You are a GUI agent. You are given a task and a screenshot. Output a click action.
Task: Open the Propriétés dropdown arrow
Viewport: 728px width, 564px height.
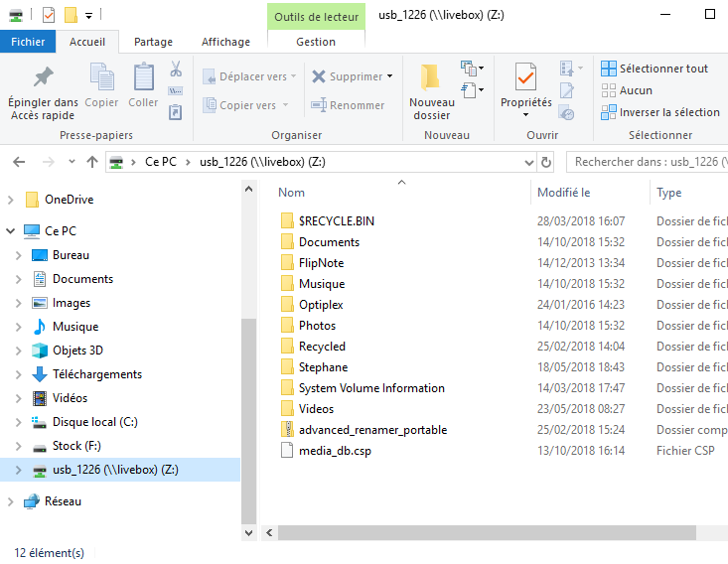click(x=525, y=114)
